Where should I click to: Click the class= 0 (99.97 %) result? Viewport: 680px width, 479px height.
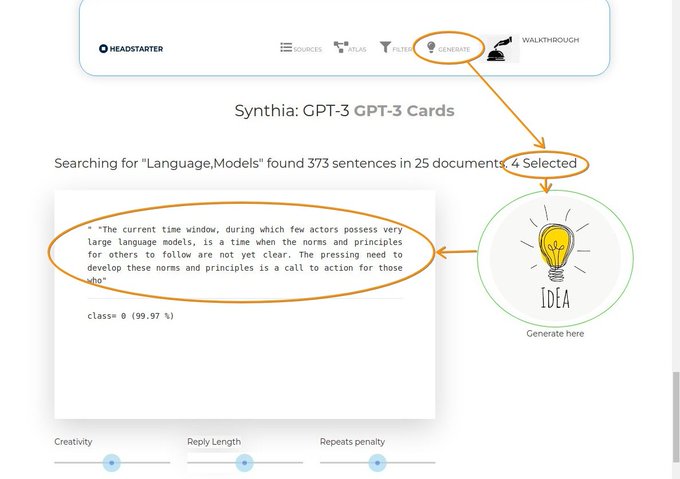coord(131,316)
